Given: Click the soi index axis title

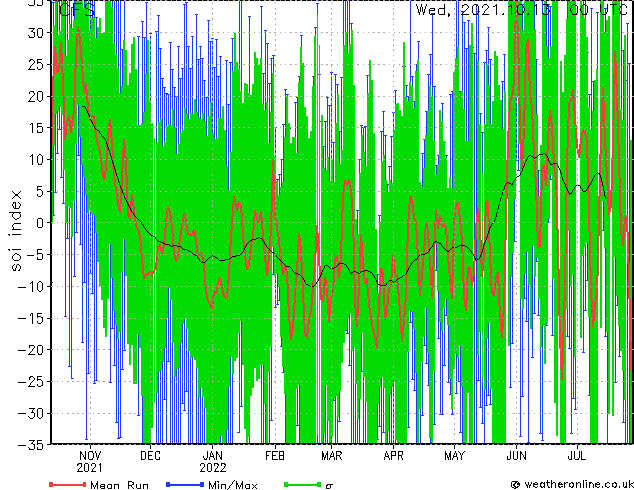Looking at the screenshot, I should (x=15, y=230).
